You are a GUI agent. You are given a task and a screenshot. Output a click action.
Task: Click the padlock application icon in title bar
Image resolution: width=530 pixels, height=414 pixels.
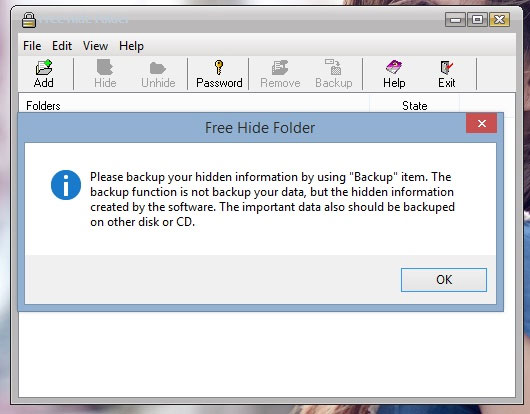point(29,20)
